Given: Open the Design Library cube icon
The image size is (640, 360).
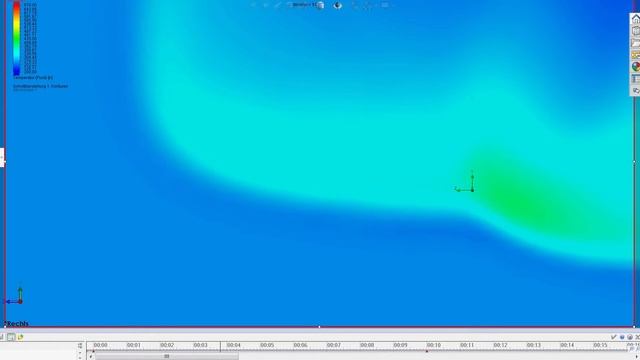Looking at the screenshot, I should click(636, 31).
